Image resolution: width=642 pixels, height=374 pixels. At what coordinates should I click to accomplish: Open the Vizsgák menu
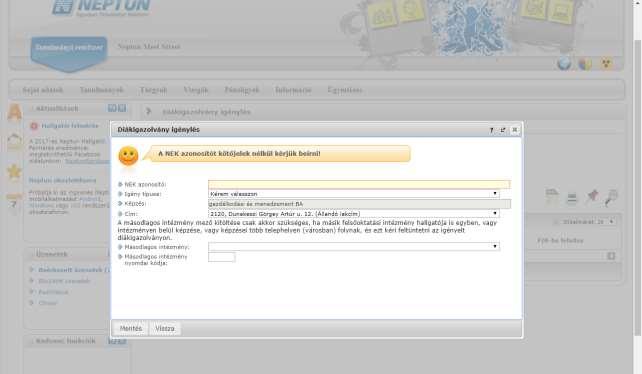pos(196,90)
